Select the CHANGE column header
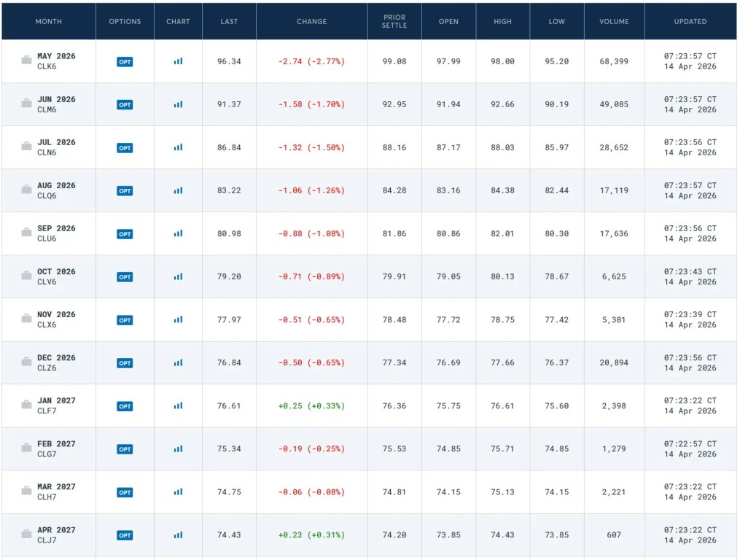 pyautogui.click(x=311, y=22)
